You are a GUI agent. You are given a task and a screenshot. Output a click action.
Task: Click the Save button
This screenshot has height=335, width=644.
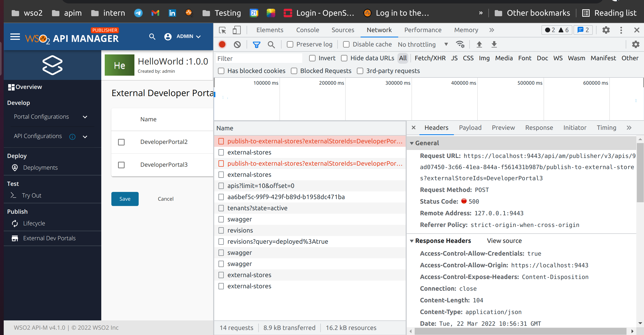pos(125,199)
